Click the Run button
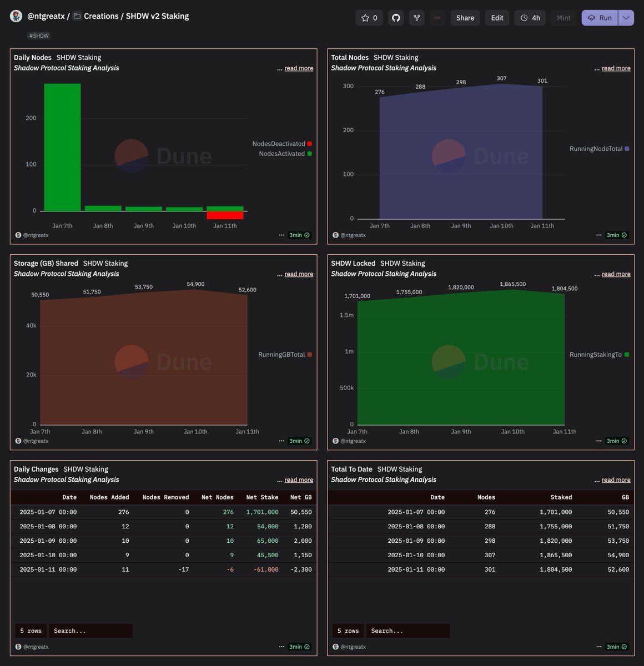The height and width of the screenshot is (666, 644). 600,18
